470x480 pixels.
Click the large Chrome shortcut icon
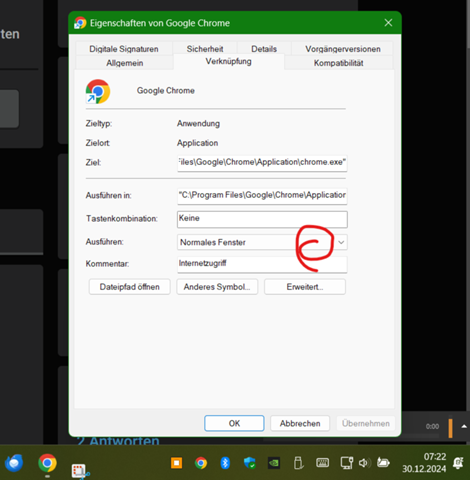click(98, 91)
